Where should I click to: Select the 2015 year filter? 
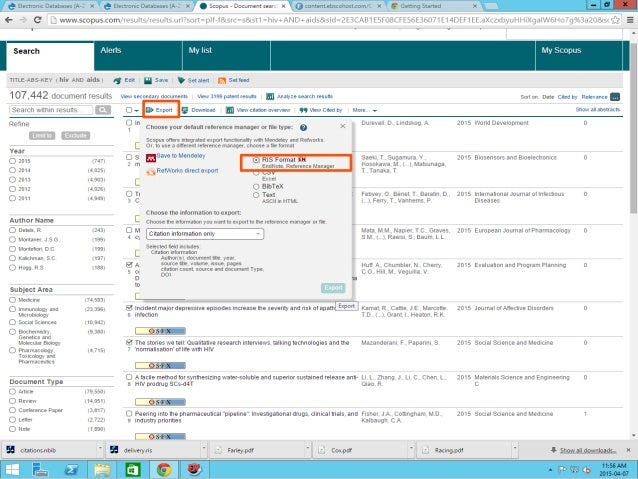[x=13, y=161]
